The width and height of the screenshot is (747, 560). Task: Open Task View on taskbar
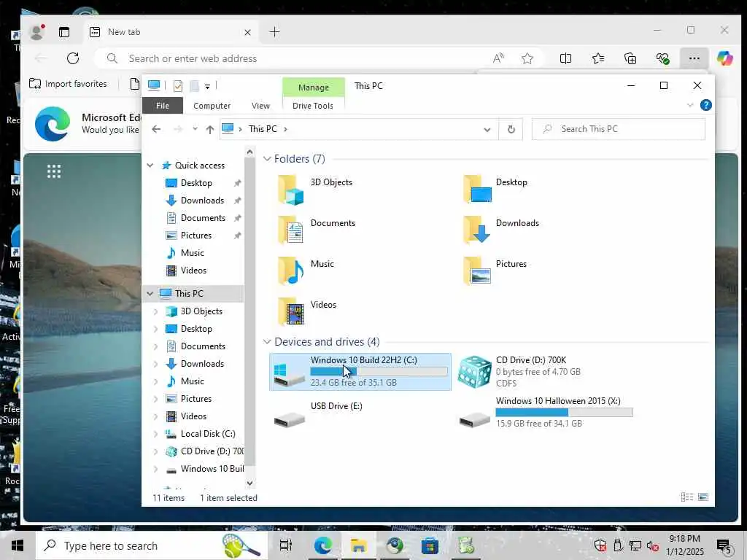pos(286,545)
